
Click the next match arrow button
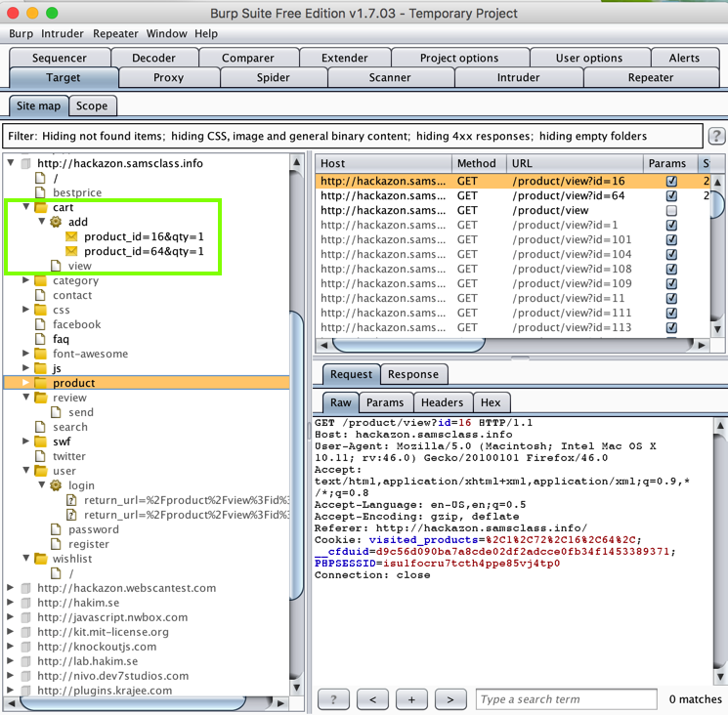(x=450, y=699)
